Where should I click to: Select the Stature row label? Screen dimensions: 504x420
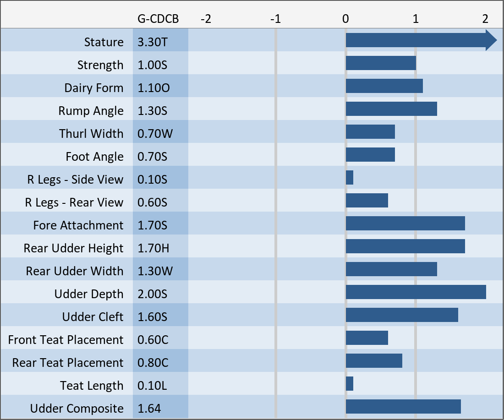tap(104, 42)
